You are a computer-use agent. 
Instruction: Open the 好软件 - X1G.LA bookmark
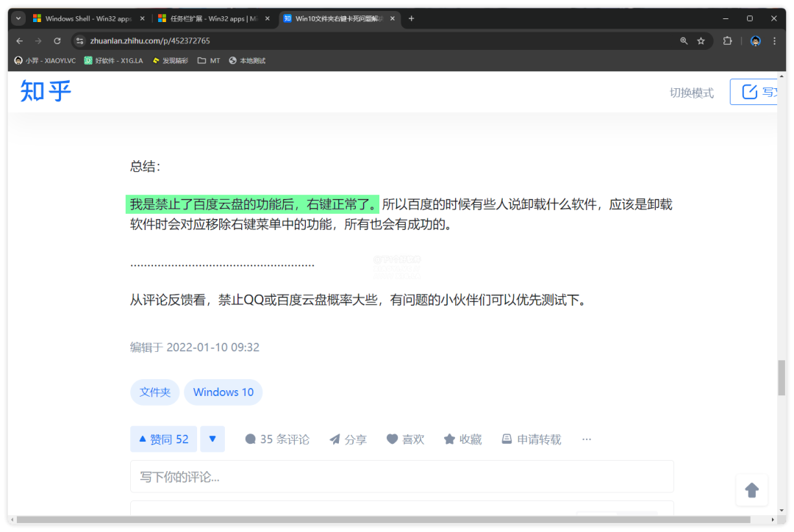coord(113,61)
